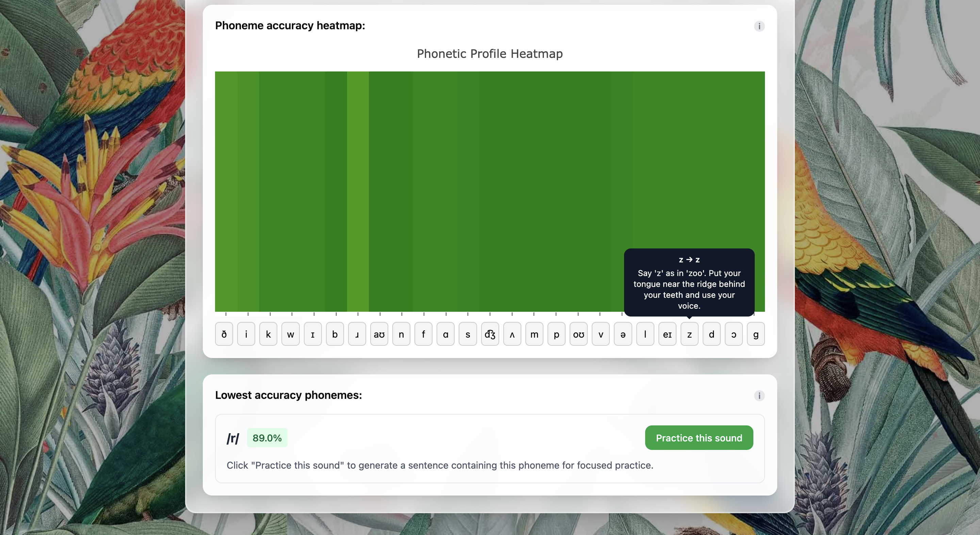Select the i phoneme button

pyautogui.click(x=246, y=334)
